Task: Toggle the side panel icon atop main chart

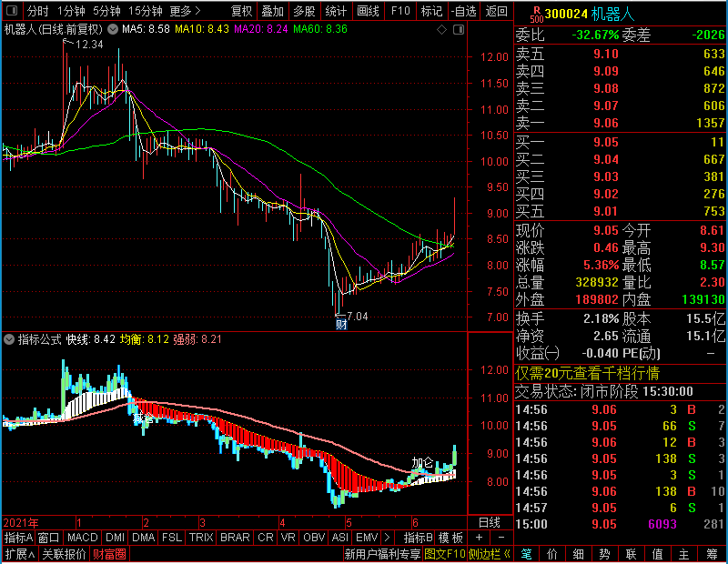Action: point(459,30)
